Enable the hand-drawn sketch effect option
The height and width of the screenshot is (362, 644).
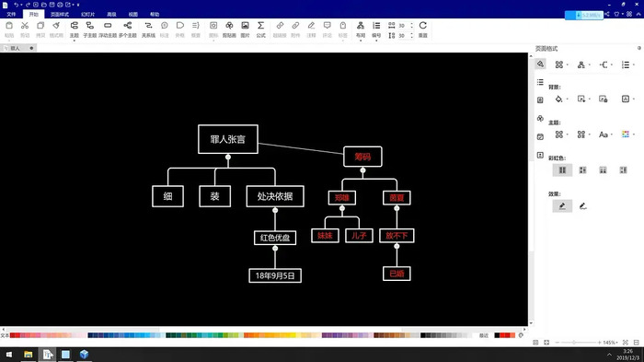[582, 206]
